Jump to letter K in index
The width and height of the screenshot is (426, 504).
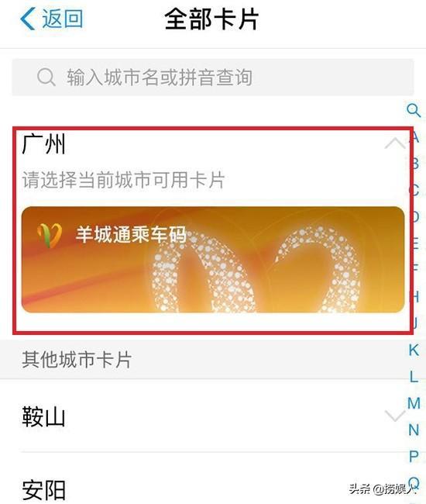(x=414, y=350)
